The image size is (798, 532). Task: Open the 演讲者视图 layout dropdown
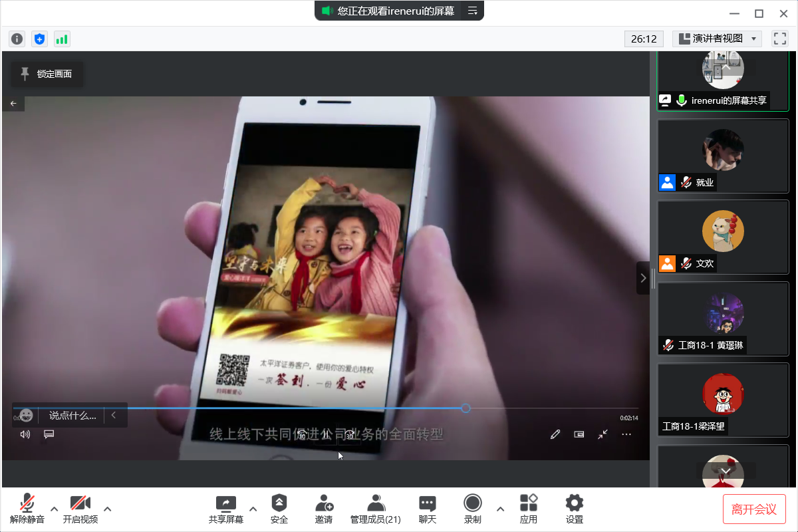(718, 39)
